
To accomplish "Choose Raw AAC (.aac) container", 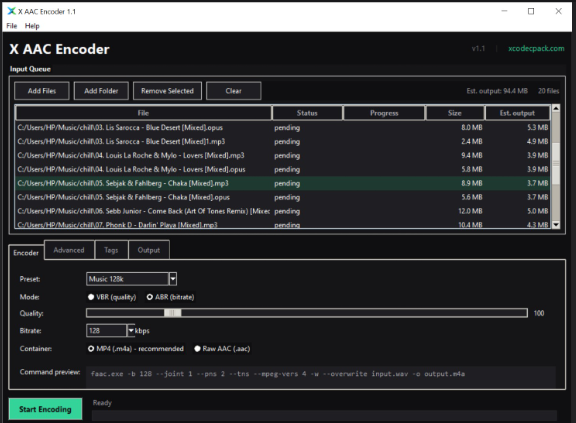I will click(222, 348).
